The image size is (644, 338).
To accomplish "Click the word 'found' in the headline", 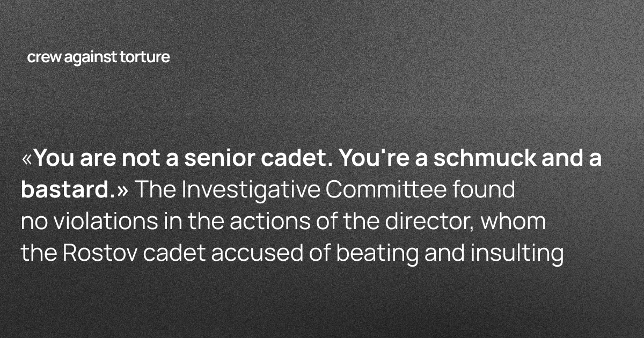I will tap(486, 190).
